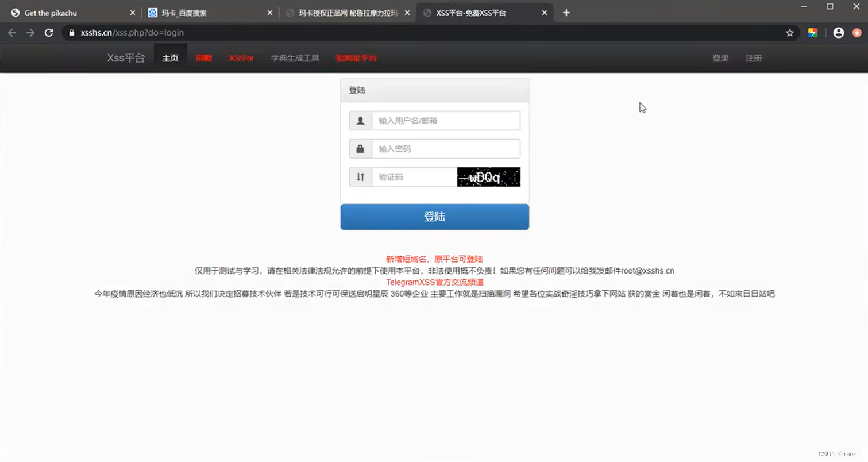Close the XSS平台 tab
Screen dimensions: 868x462
point(545,13)
